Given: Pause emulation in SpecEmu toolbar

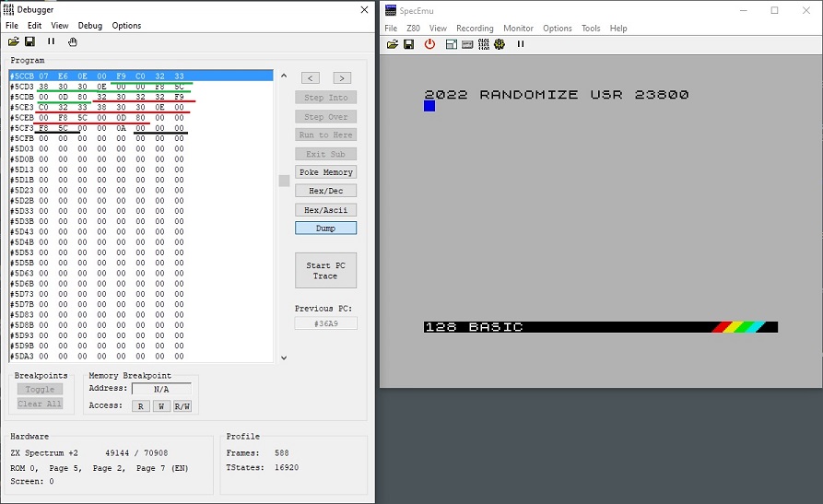Looking at the screenshot, I should tap(521, 44).
